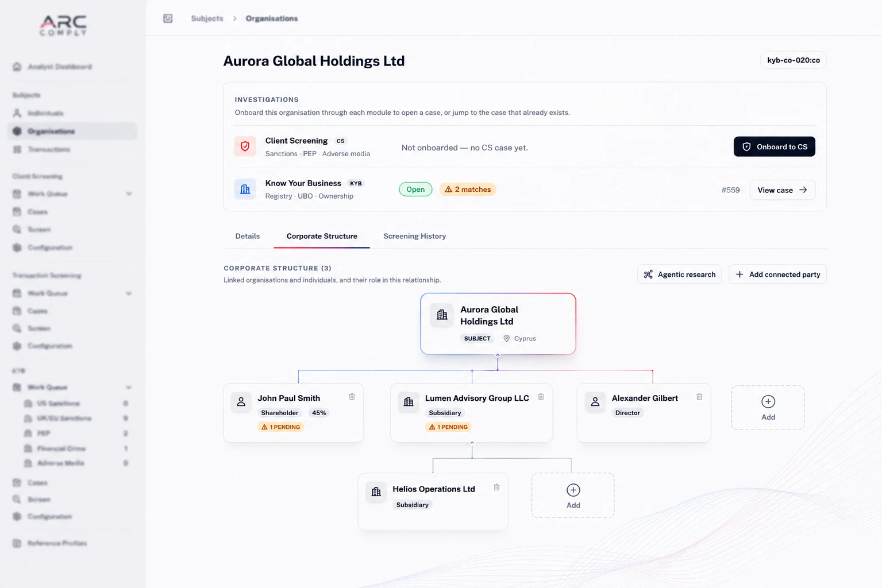
Task: Click the Subsidiary tag on Helios Operations
Action: [x=412, y=505]
